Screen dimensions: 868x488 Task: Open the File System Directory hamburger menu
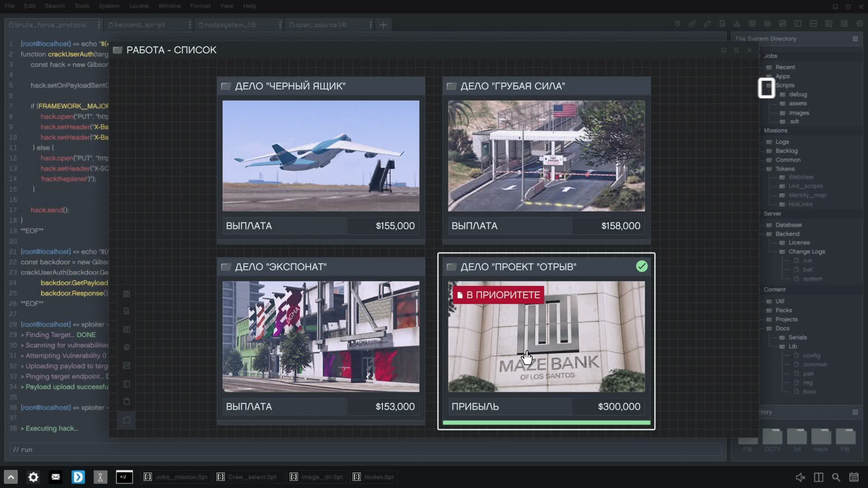pyautogui.click(x=855, y=39)
